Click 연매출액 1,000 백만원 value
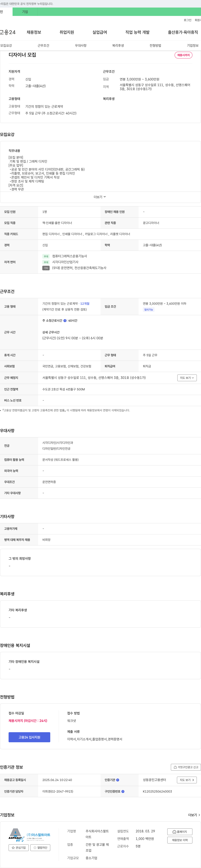 click(145, 839)
